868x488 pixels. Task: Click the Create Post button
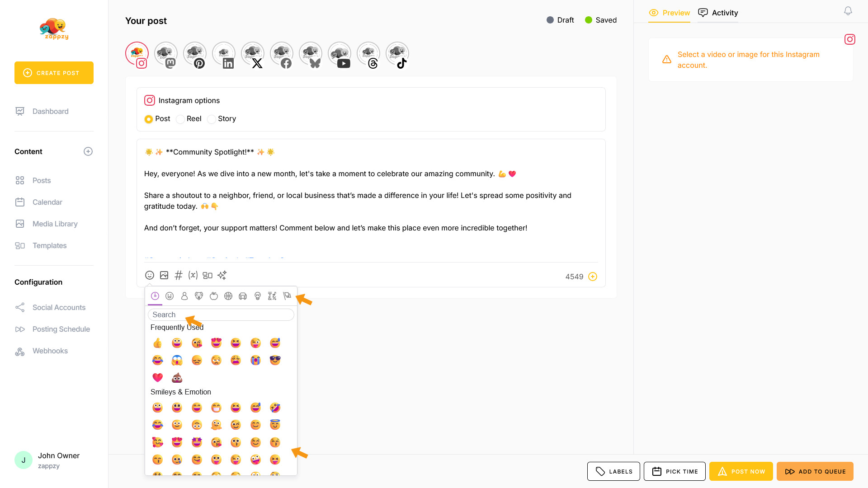tap(54, 73)
